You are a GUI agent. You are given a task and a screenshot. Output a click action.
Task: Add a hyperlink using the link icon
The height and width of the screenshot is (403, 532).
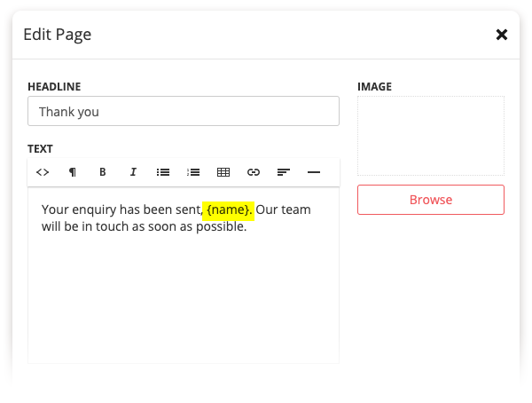tap(254, 172)
